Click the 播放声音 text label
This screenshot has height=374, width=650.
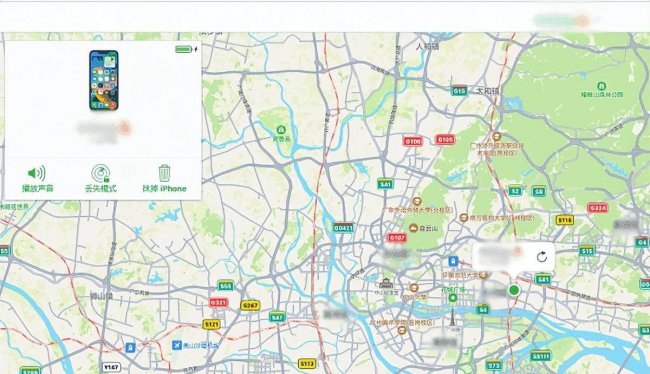tap(38, 189)
